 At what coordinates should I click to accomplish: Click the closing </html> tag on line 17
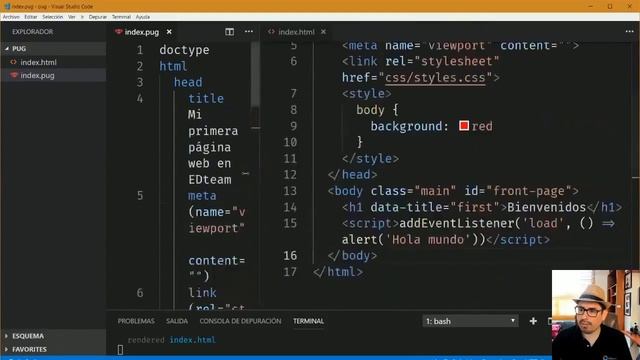[x=338, y=272]
